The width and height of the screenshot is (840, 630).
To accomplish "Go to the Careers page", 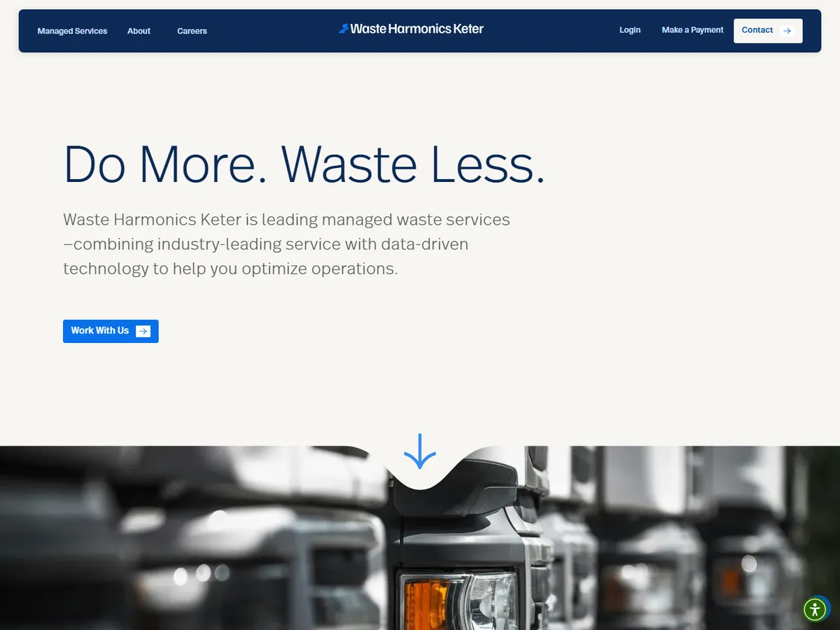I will (192, 31).
